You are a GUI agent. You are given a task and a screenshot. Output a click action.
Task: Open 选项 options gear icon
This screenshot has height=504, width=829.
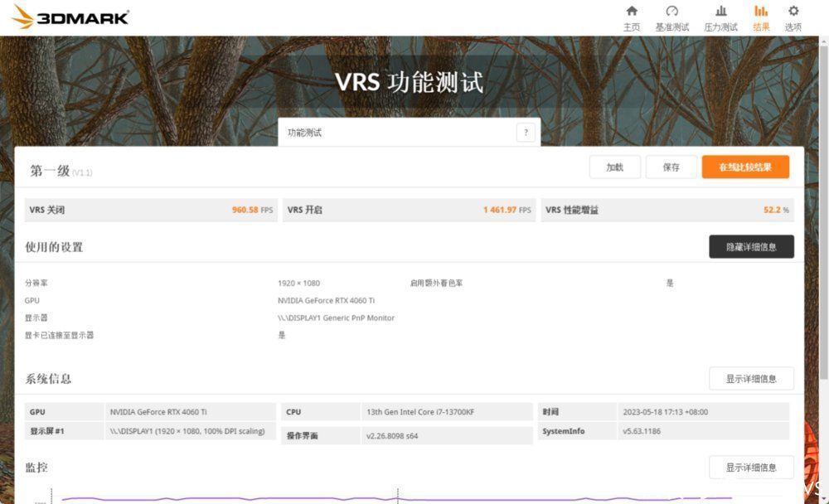[793, 18]
